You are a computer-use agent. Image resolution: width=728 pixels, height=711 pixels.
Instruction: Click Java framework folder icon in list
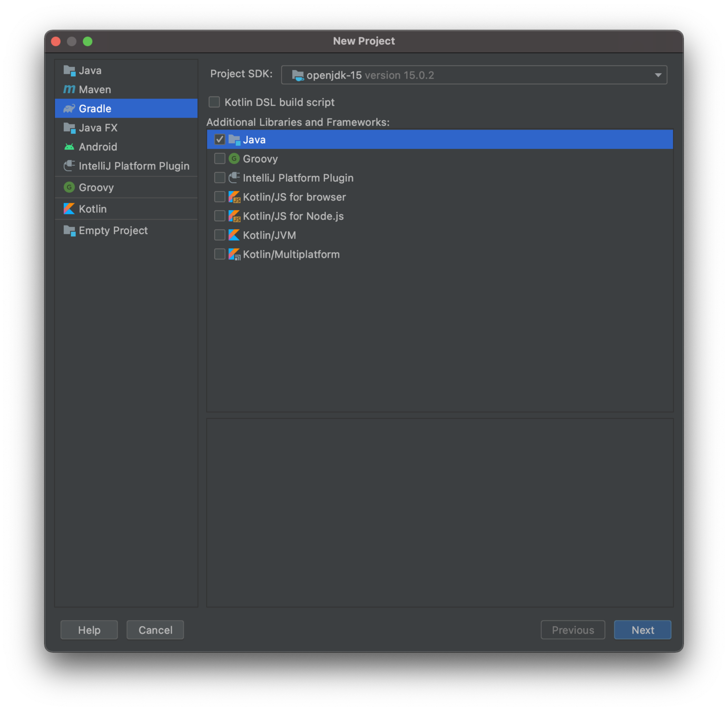point(234,140)
